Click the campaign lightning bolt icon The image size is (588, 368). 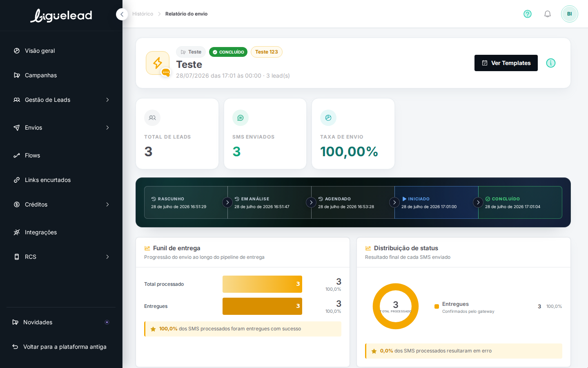coord(158,63)
